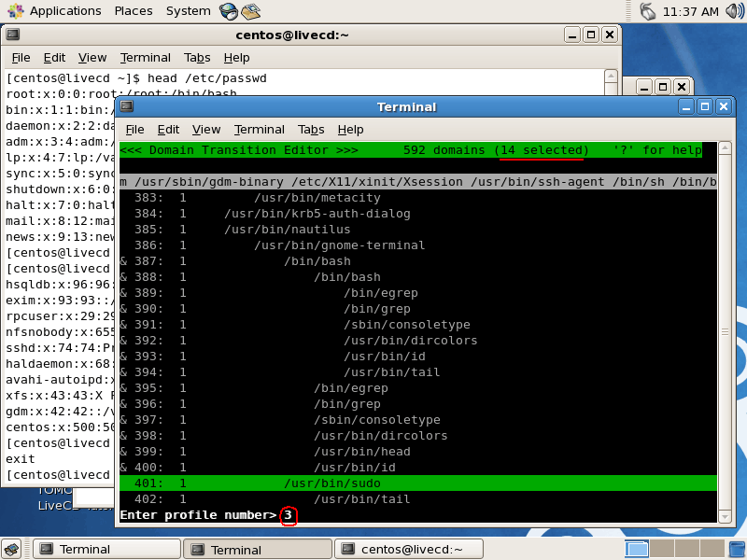Screen dimensions: 747x560
Task: Click the front Terminal scrollbar thumb
Action: click(725, 332)
